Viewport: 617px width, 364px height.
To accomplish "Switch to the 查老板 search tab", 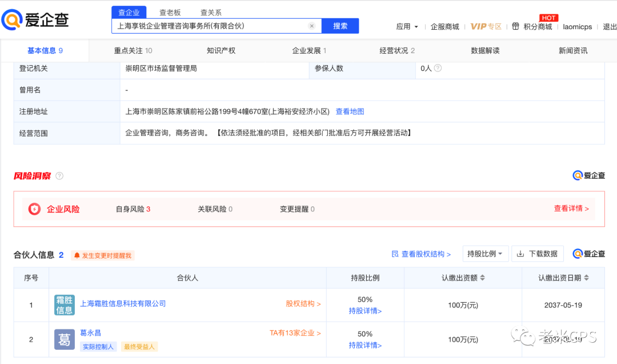I will pyautogui.click(x=170, y=13).
